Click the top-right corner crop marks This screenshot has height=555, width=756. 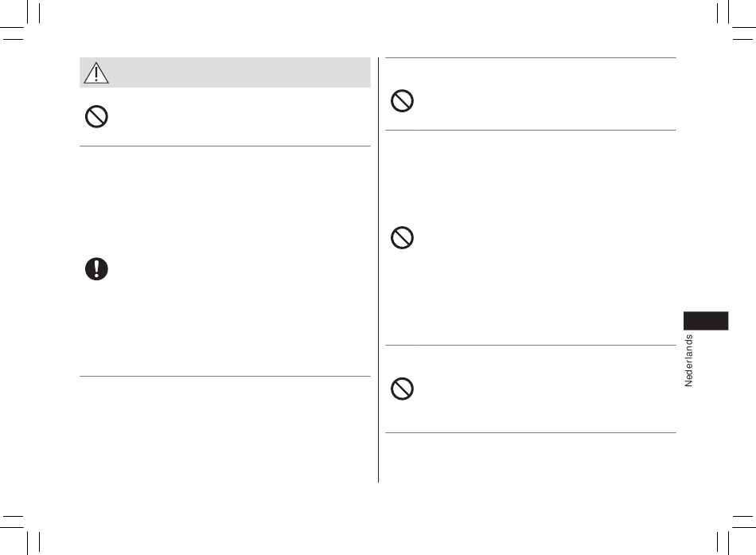coord(736,20)
